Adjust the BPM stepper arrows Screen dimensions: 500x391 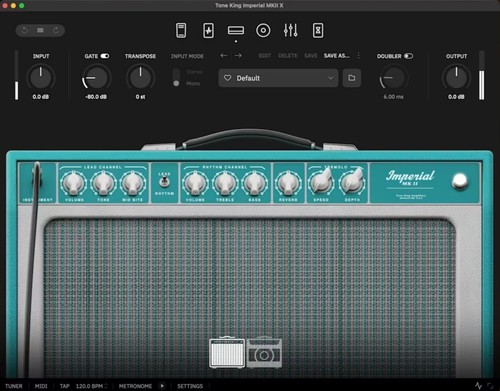pyautogui.click(x=106, y=386)
